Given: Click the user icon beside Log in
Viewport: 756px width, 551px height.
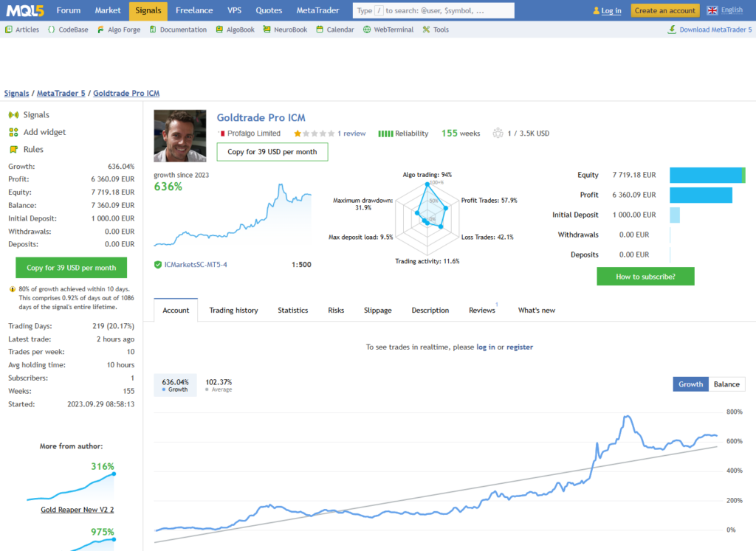Looking at the screenshot, I should coord(597,10).
